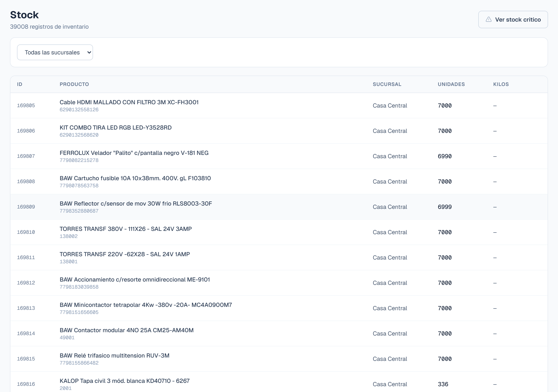Click the 7000 units value in row 169805
This screenshot has height=392, width=558.
coord(445,106)
